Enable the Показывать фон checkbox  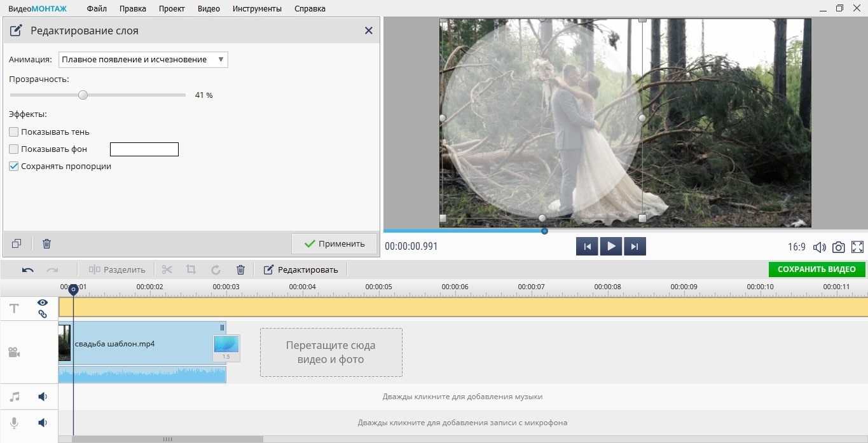click(14, 149)
